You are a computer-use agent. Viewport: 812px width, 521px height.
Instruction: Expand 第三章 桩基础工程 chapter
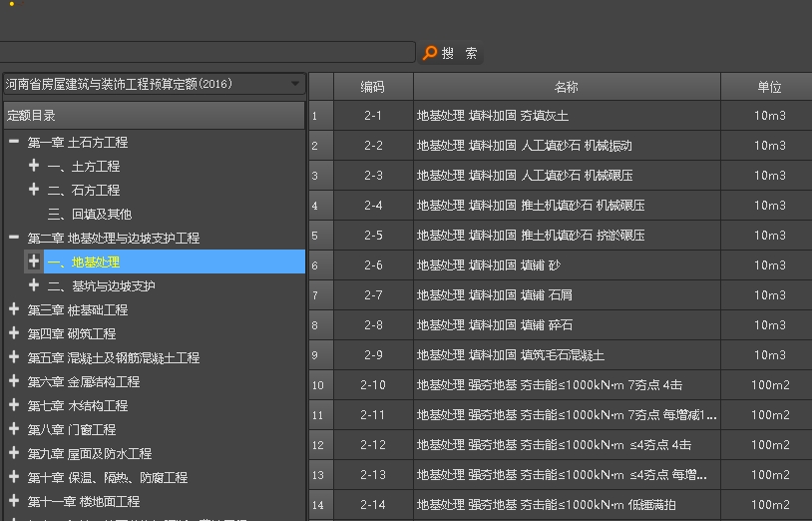tap(14, 309)
